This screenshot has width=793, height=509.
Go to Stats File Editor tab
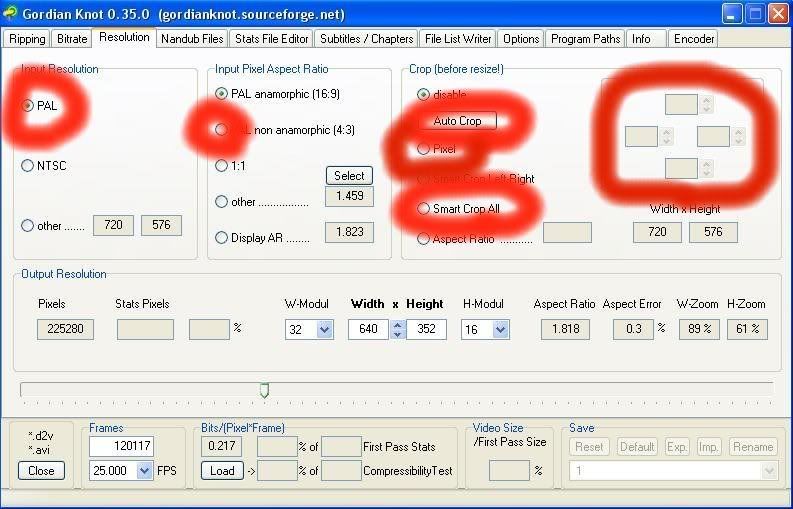pyautogui.click(x=272, y=39)
